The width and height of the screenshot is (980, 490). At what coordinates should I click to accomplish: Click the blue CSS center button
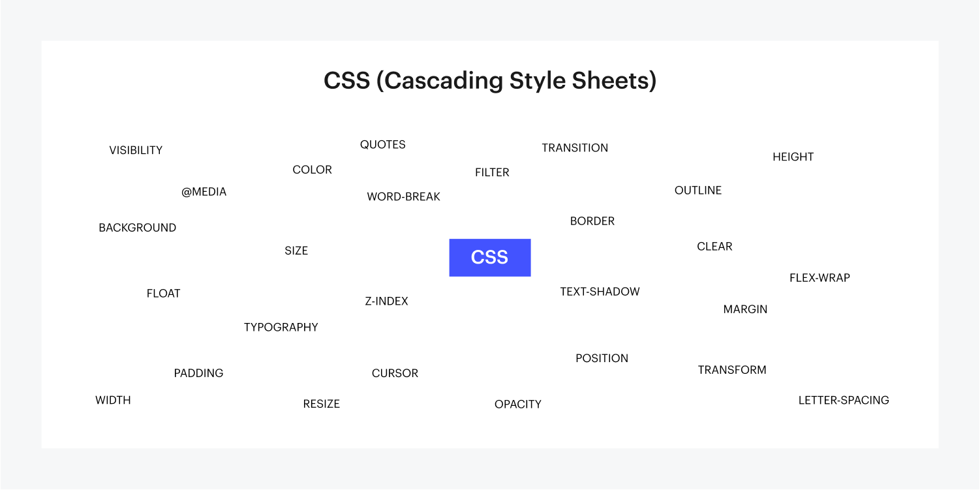[489, 257]
